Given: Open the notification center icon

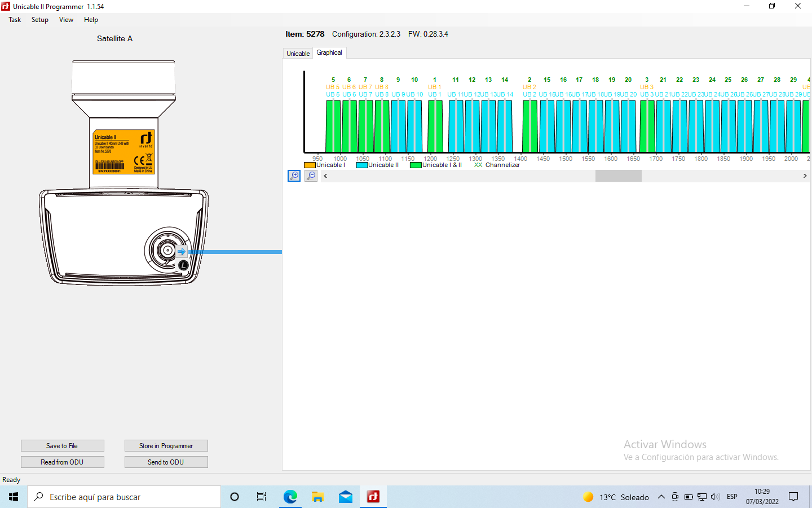Looking at the screenshot, I should point(793,497).
